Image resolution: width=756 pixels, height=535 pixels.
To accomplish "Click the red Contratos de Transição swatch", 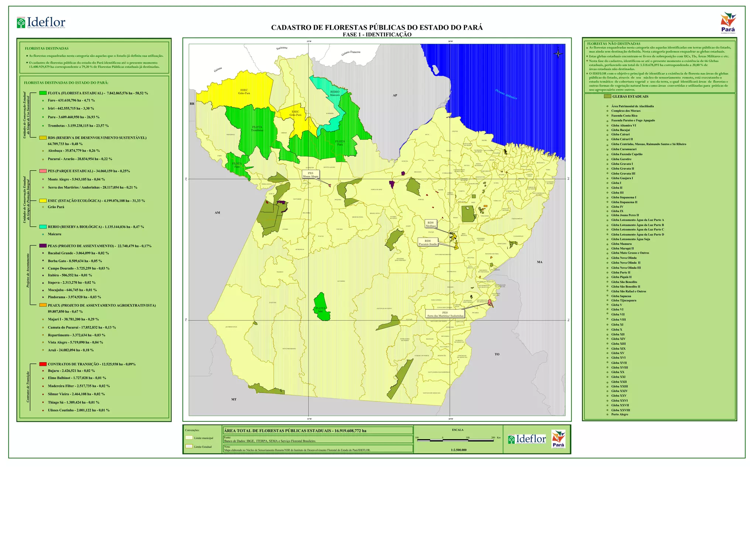I will (43, 364).
